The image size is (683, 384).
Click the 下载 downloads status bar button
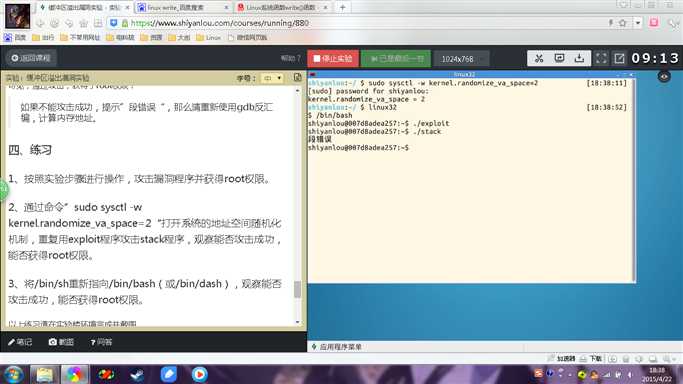[x=591, y=359]
